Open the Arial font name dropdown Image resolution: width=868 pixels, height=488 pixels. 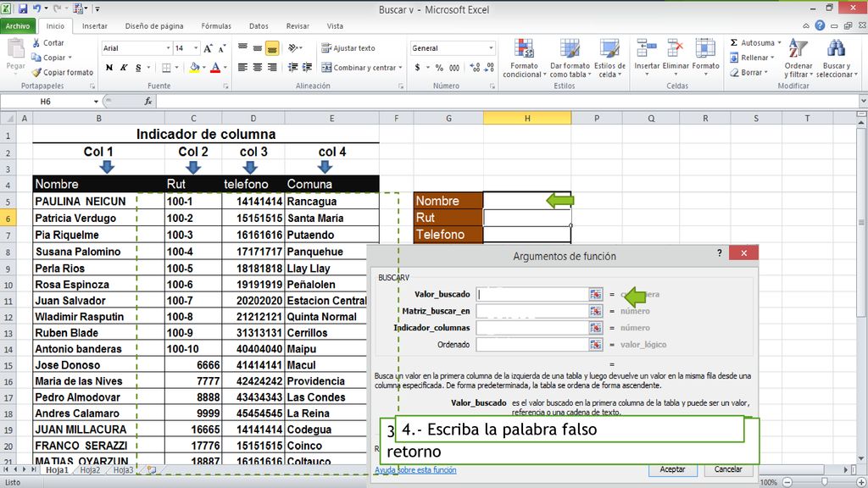pos(169,48)
